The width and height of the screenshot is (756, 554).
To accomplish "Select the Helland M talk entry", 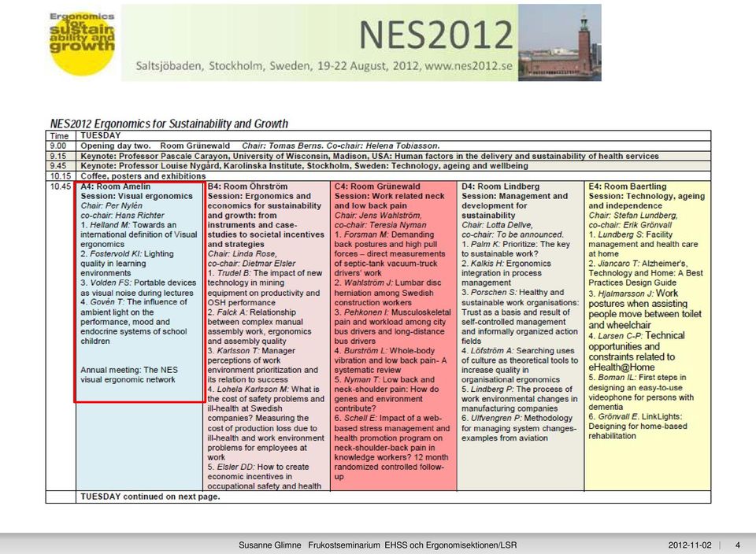I will (139, 235).
